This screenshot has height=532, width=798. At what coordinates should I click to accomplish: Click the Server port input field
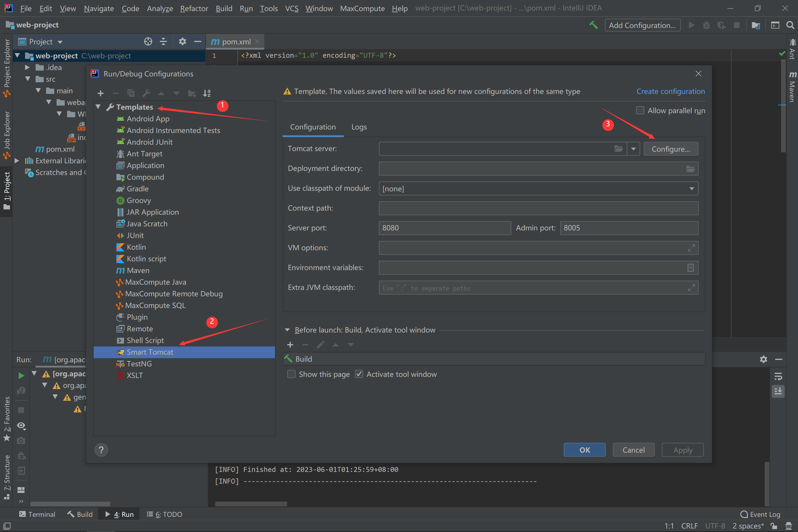click(444, 228)
